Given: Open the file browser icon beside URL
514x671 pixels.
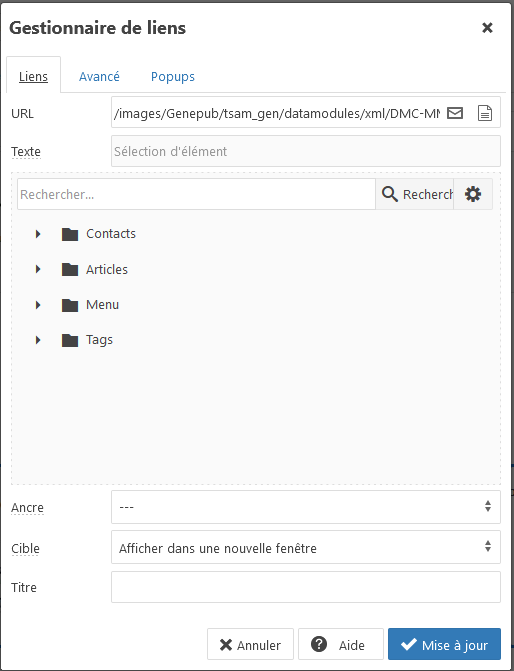Looking at the screenshot, I should click(x=484, y=113).
